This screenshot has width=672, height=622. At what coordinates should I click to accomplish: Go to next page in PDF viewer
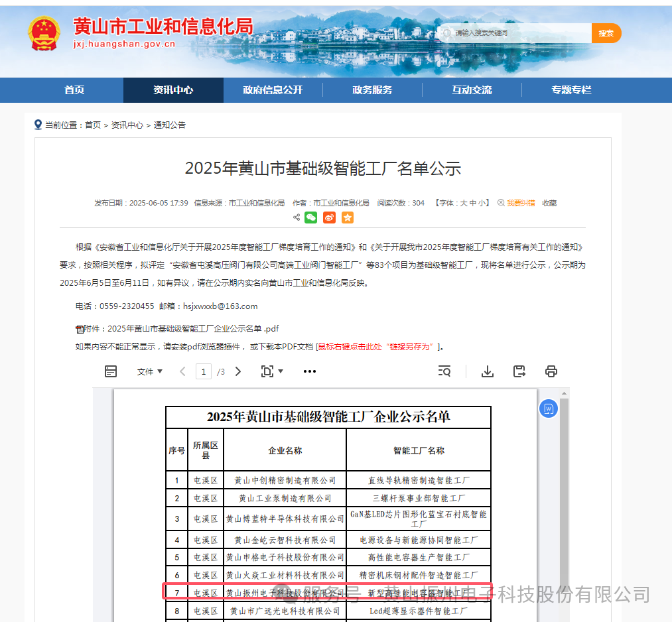[x=238, y=371]
